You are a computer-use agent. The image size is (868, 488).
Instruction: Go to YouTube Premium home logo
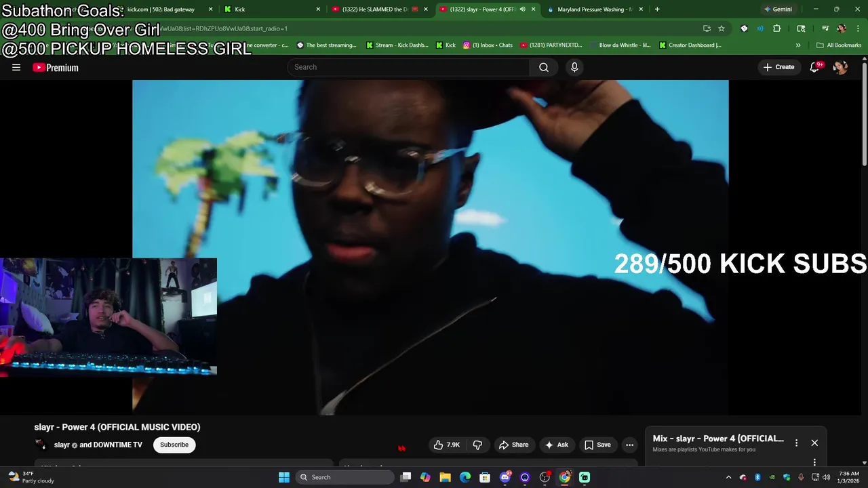coord(56,67)
